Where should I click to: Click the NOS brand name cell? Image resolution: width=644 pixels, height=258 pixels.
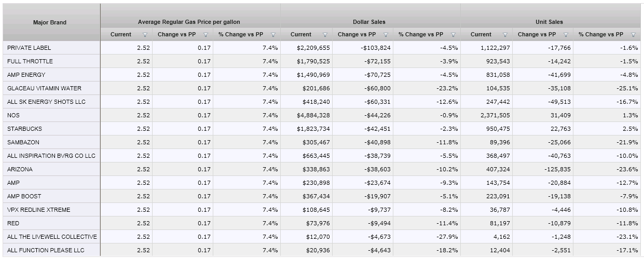pos(13,115)
